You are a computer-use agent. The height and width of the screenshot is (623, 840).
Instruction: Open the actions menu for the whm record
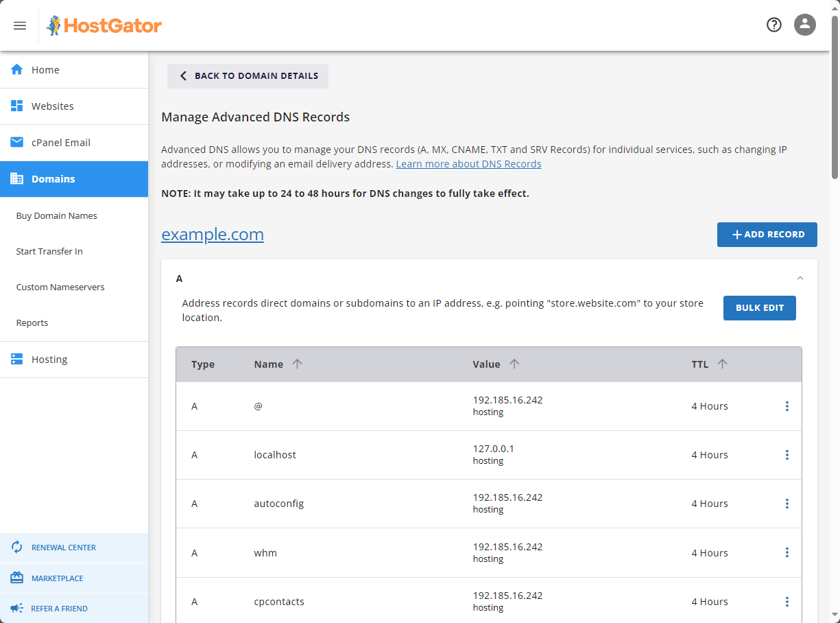[x=787, y=552]
